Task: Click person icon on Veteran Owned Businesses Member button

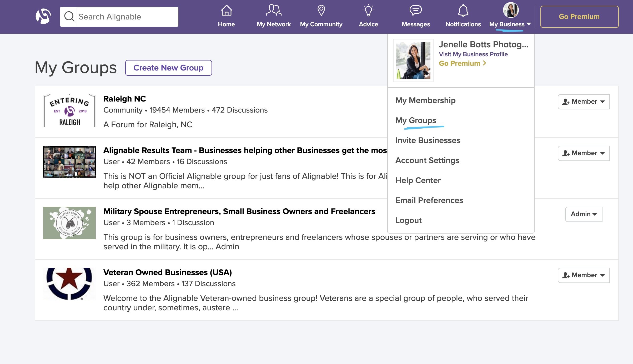Action: [x=566, y=275]
